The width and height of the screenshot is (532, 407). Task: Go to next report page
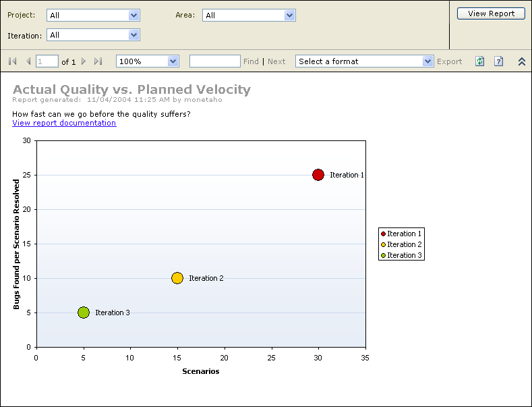click(x=84, y=61)
